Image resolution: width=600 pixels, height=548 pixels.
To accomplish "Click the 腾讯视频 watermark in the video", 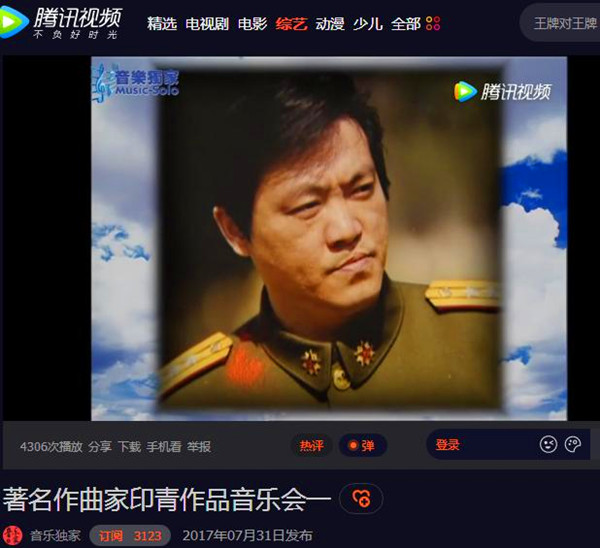I will 503,91.
